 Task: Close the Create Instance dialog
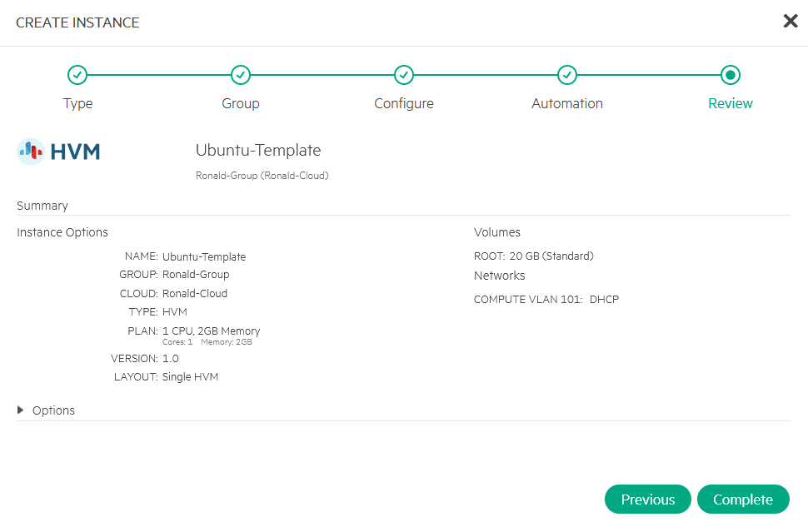click(x=790, y=22)
